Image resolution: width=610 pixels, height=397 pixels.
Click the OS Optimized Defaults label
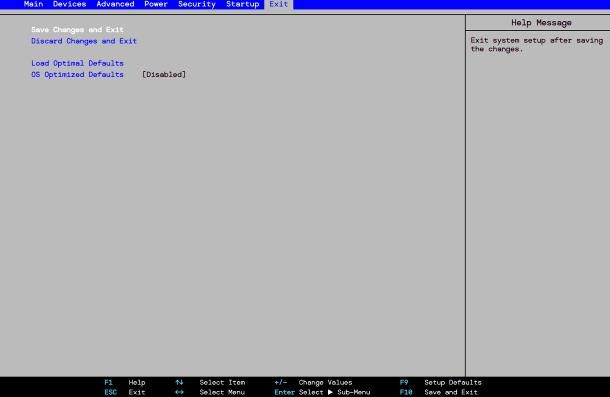point(77,74)
